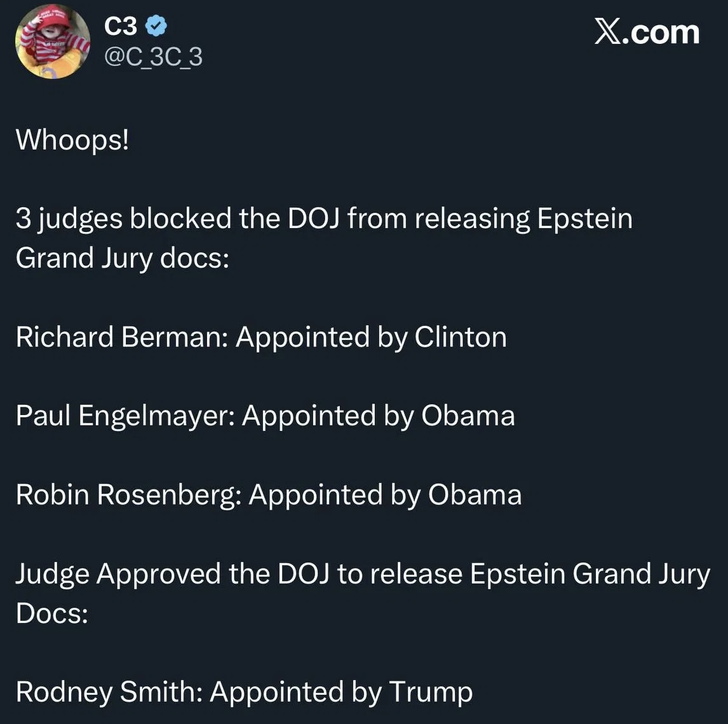Click "Obama" on the Engelmayer line
728x724 pixels.
[468, 416]
